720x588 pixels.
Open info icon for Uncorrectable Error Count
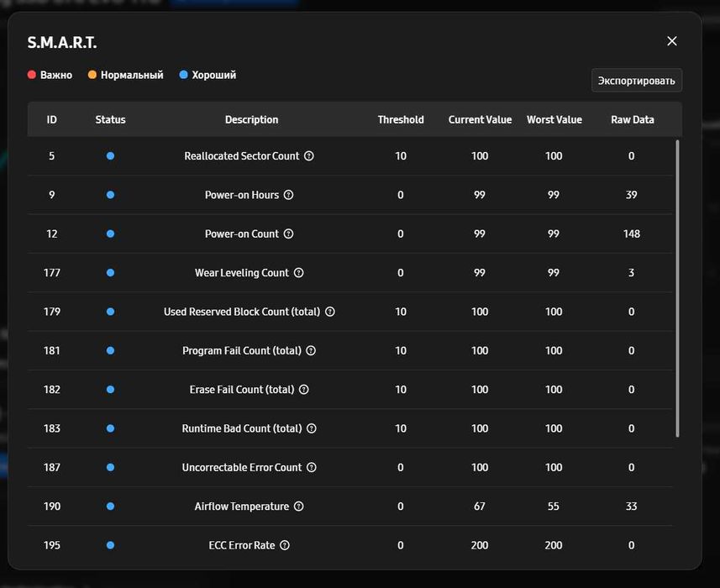(x=312, y=468)
